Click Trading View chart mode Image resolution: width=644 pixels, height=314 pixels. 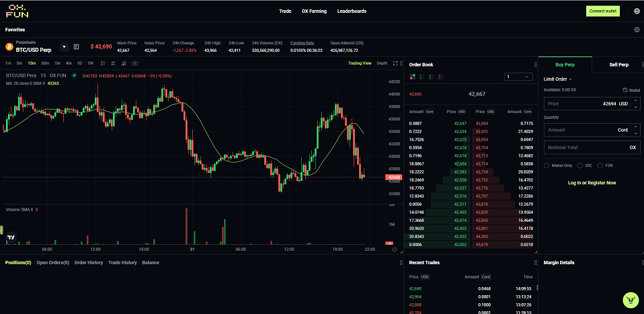pyautogui.click(x=360, y=63)
